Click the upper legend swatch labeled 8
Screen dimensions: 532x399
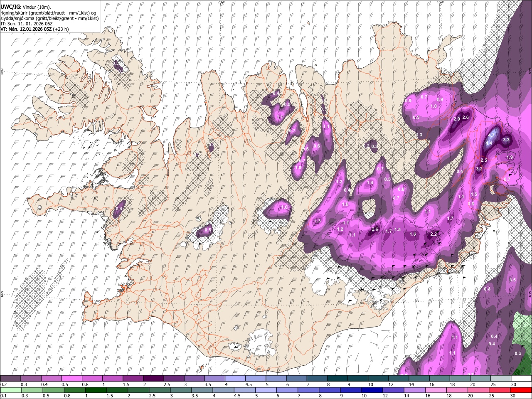point(337,379)
